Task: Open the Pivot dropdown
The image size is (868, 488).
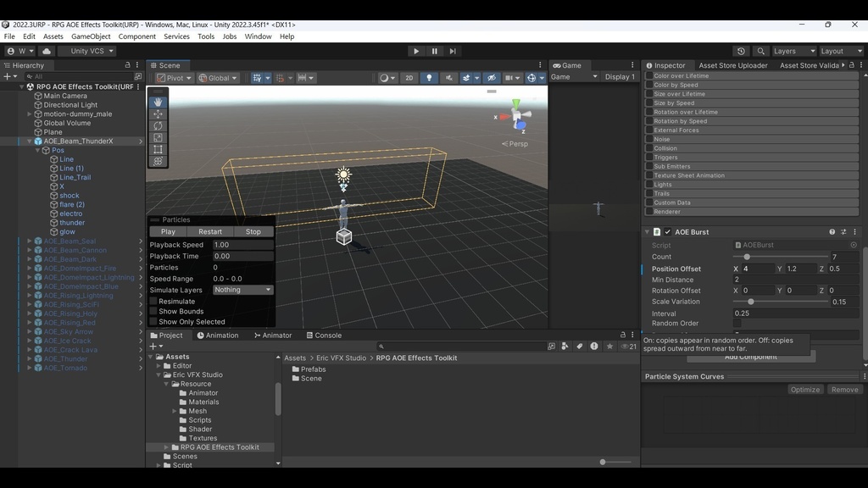Action: (x=174, y=78)
